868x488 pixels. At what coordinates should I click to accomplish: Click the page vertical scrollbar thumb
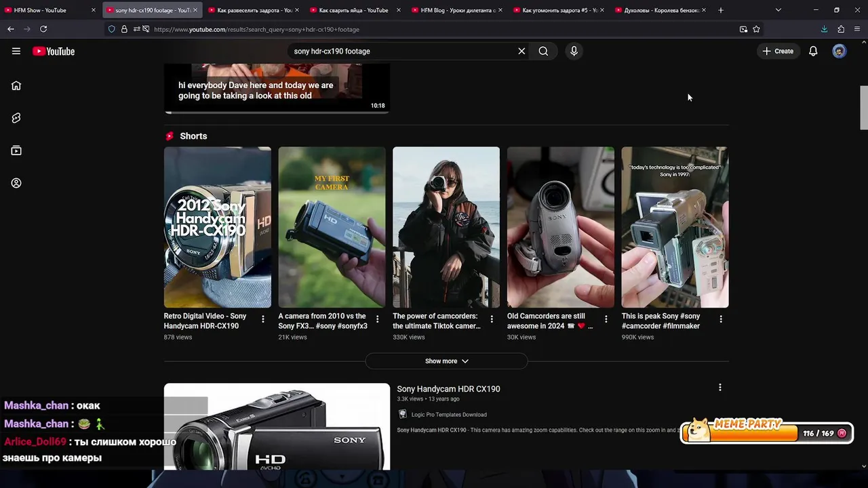coord(864,107)
